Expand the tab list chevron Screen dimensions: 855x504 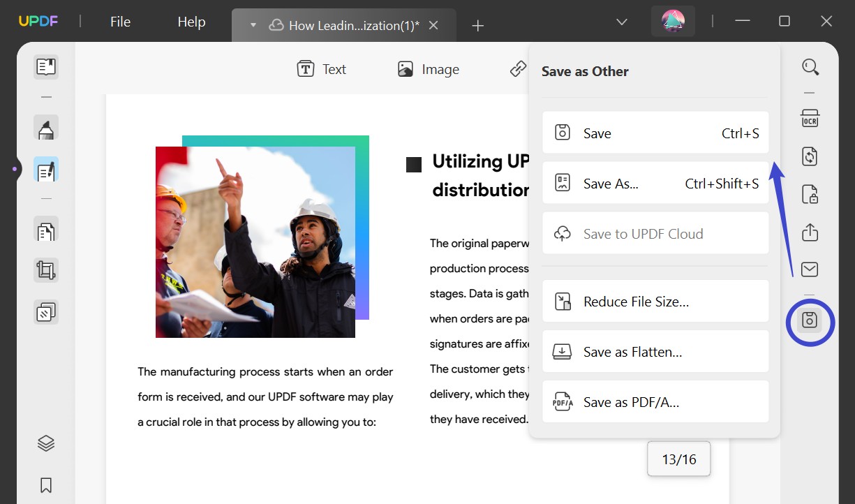click(x=621, y=22)
